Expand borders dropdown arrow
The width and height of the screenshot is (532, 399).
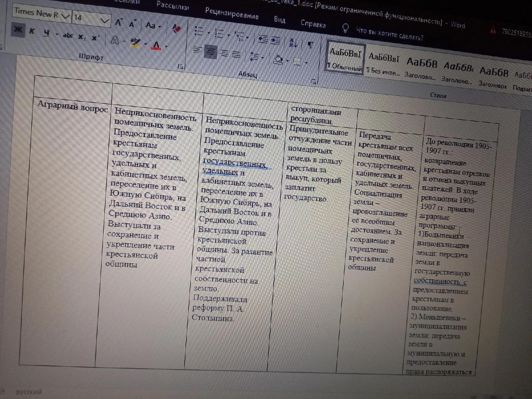(x=306, y=63)
